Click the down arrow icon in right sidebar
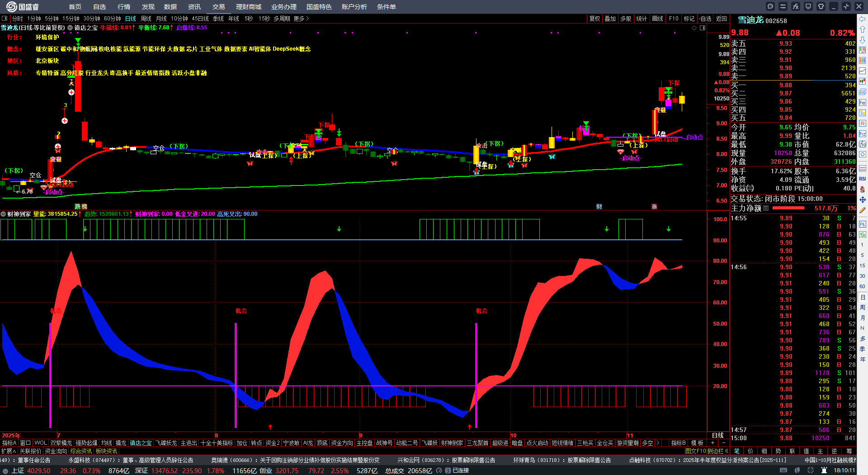The height and width of the screenshot is (475, 868). tap(863, 40)
